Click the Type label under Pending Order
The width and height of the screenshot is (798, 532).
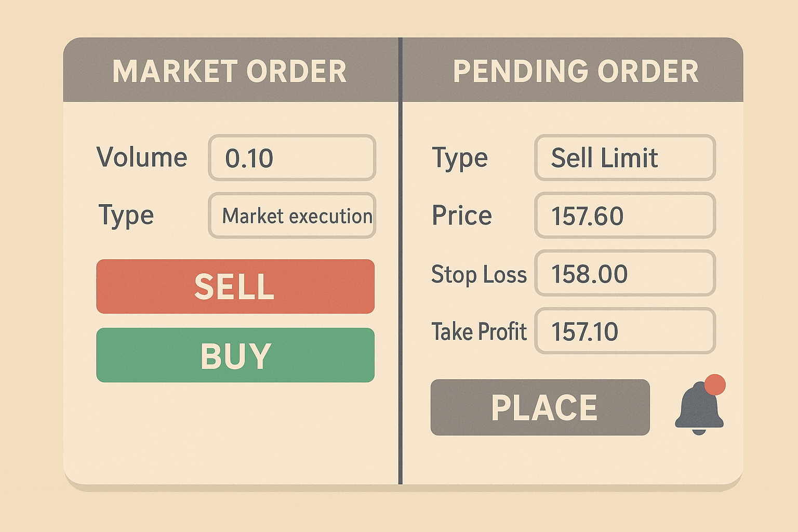[460, 158]
